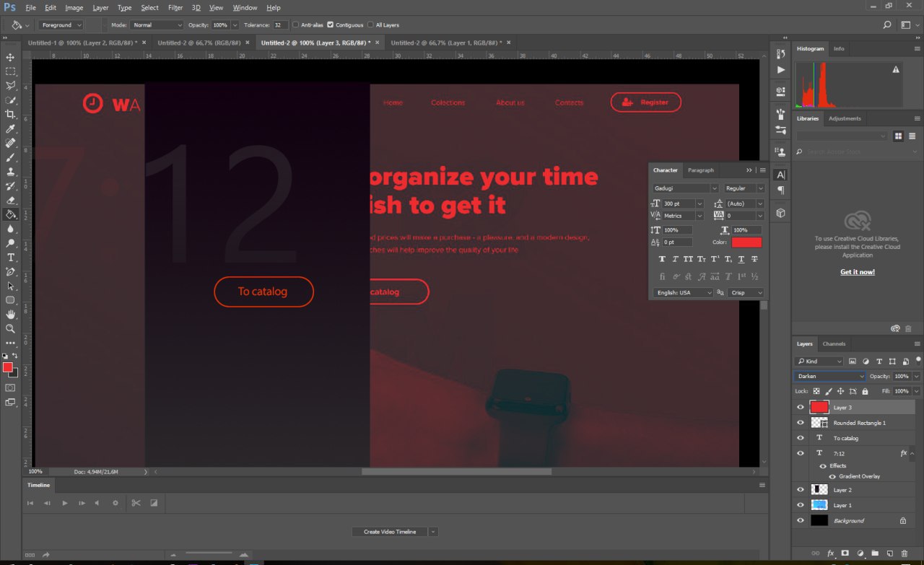Click the delete layer trash icon
This screenshot has height=565, width=924.
(x=904, y=553)
